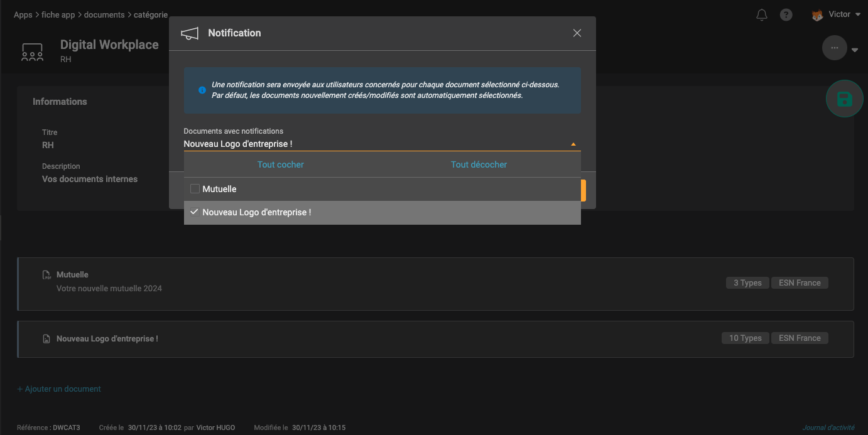The height and width of the screenshot is (435, 868).
Task: Click the megaphone icon in Notification dialog
Action: point(190,33)
